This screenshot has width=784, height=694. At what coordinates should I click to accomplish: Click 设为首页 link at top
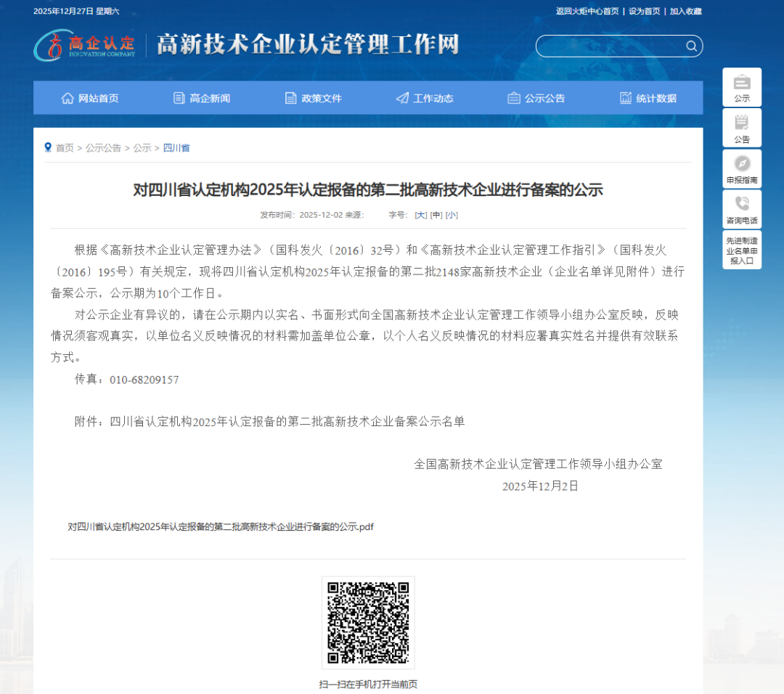click(x=644, y=11)
